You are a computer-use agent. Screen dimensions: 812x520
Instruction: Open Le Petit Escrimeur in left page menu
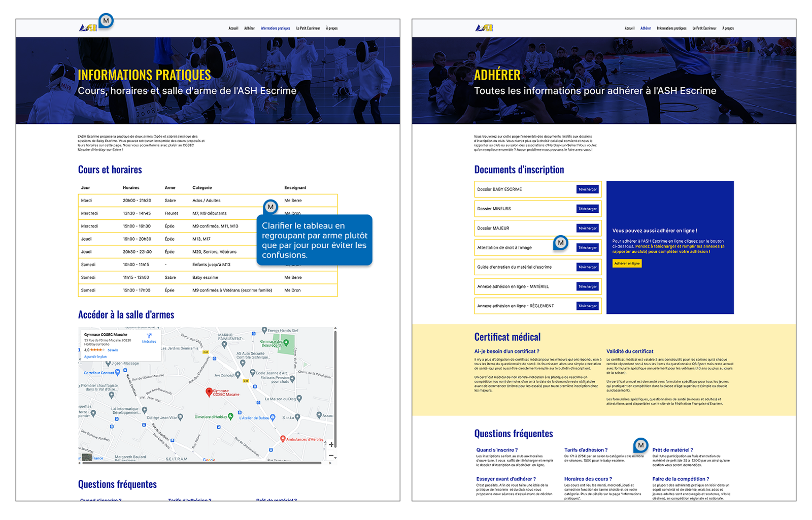pos(308,28)
